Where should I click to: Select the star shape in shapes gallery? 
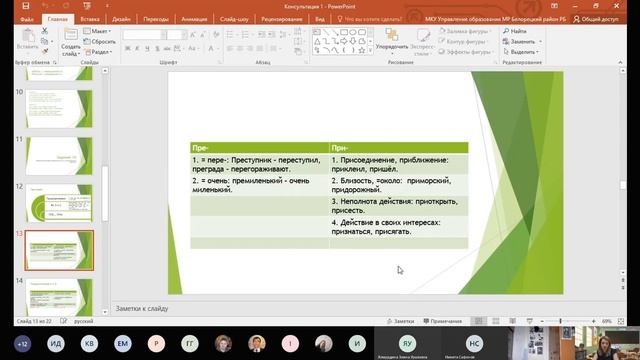tap(362, 51)
